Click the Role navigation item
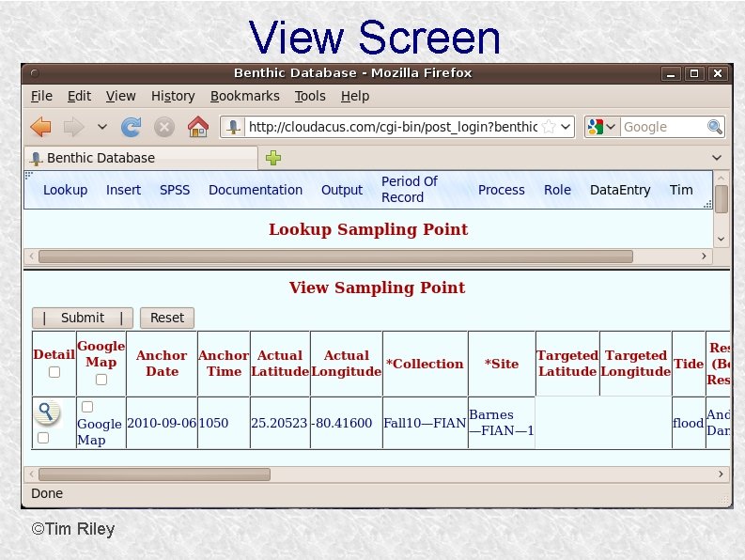This screenshot has height=560, width=745. click(x=557, y=190)
